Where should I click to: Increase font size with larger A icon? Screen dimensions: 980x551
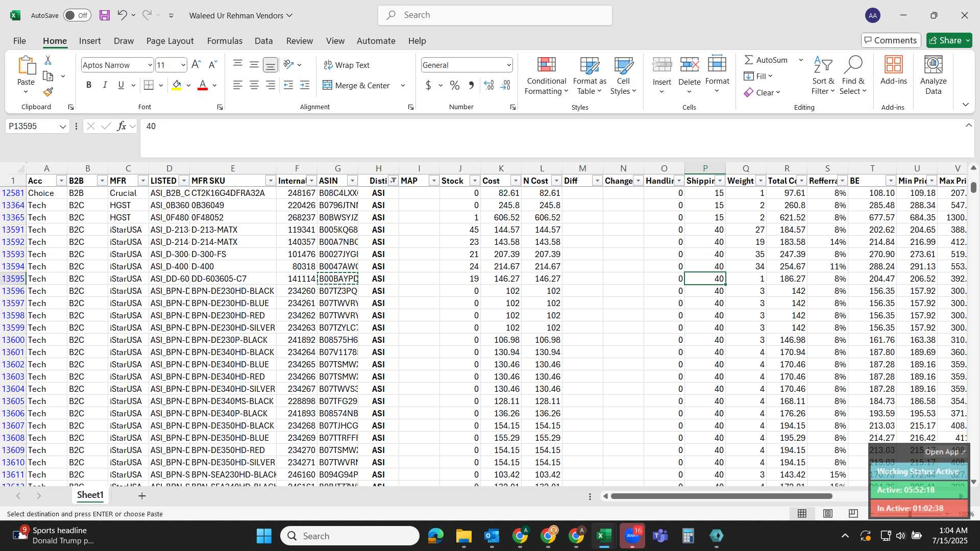196,65
